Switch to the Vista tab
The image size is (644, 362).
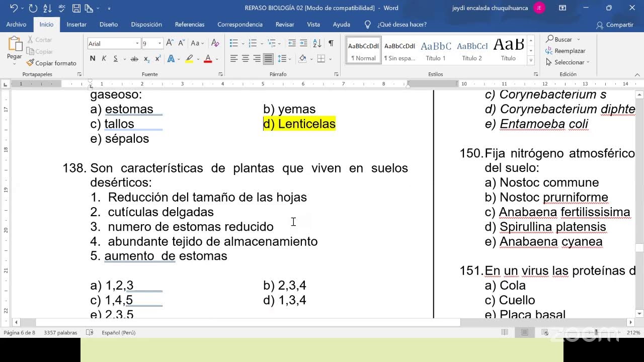pos(313,24)
